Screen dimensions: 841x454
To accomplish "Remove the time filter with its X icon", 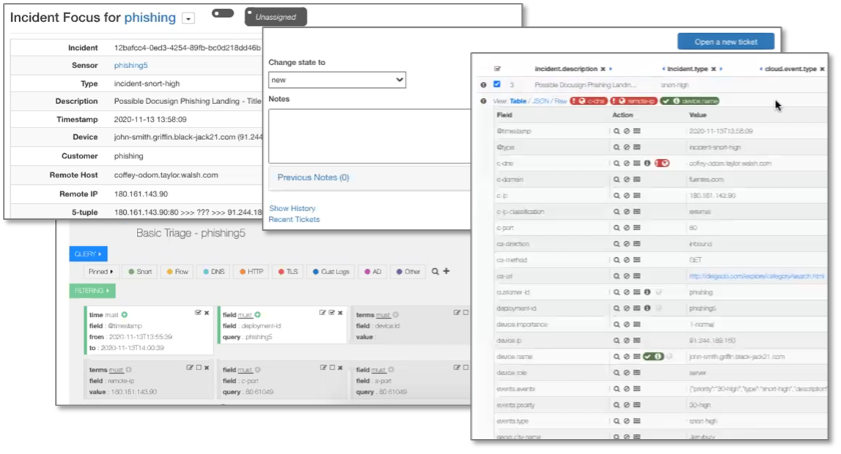I will pos(207,313).
